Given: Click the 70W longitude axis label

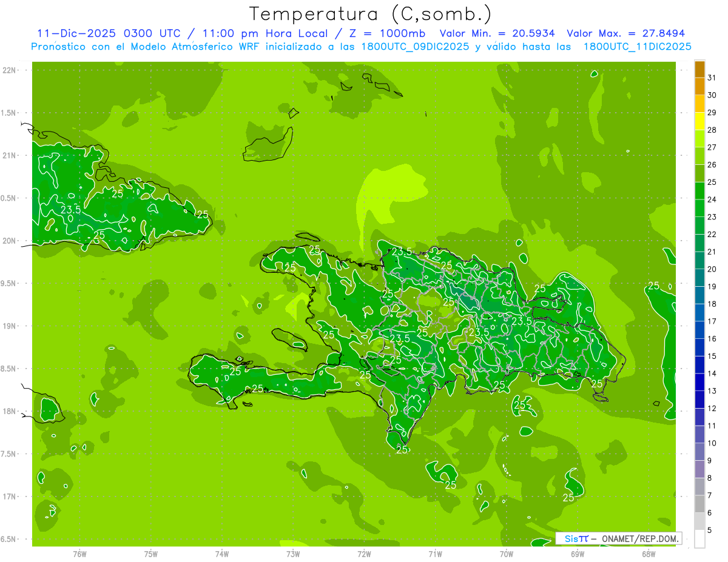Looking at the screenshot, I should click(507, 554).
